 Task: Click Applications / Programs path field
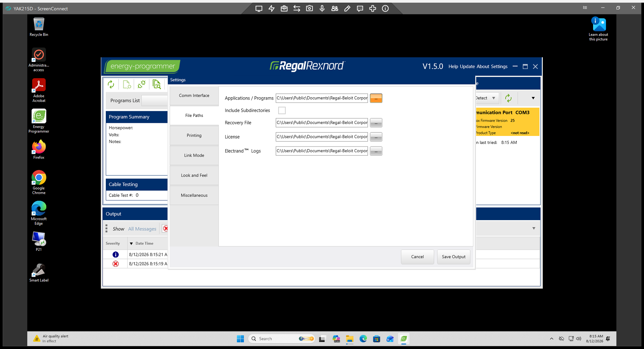pos(322,98)
